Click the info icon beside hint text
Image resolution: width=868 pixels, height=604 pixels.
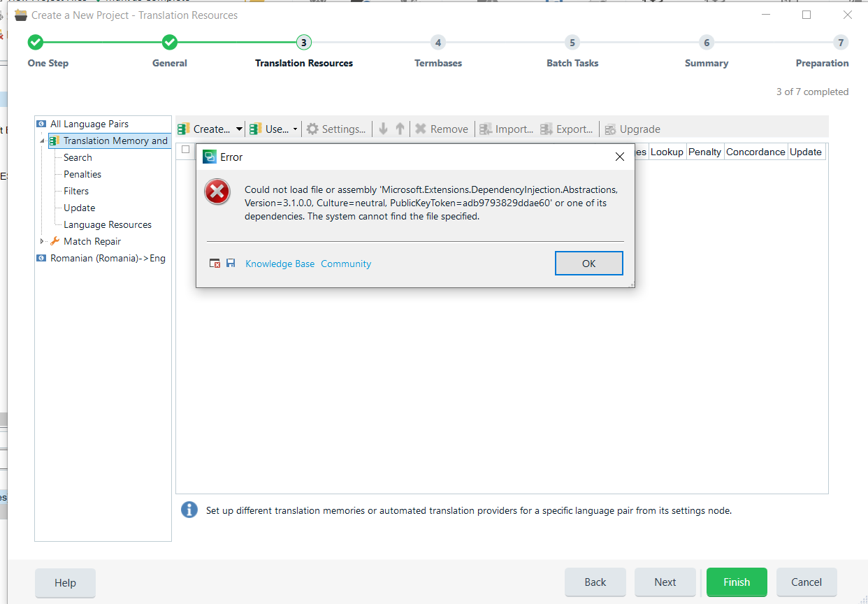pyautogui.click(x=189, y=510)
